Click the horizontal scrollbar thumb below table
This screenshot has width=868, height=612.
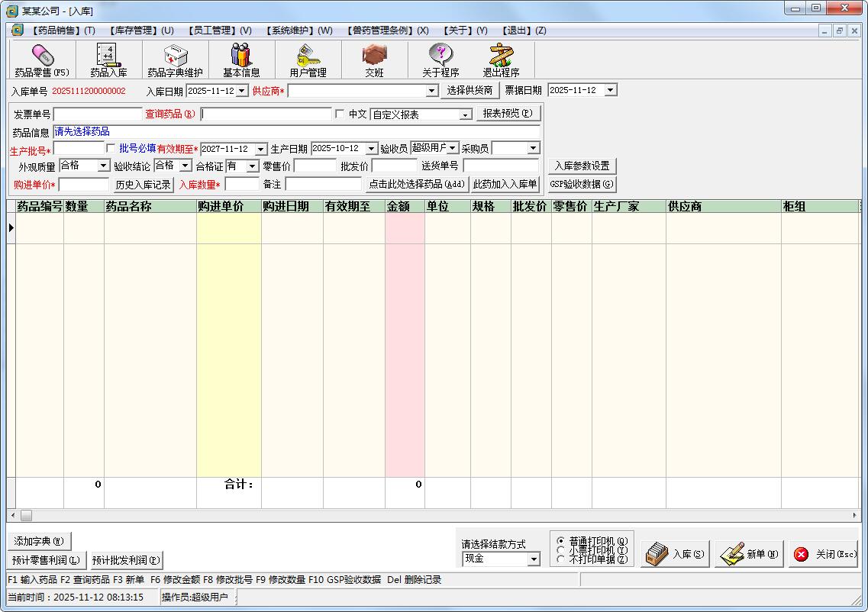(26, 516)
